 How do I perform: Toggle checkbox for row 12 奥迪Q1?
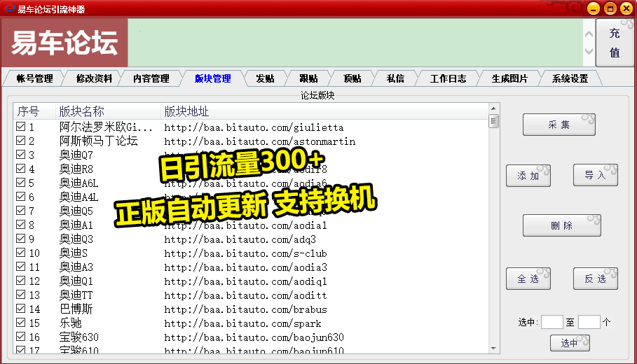click(x=21, y=281)
